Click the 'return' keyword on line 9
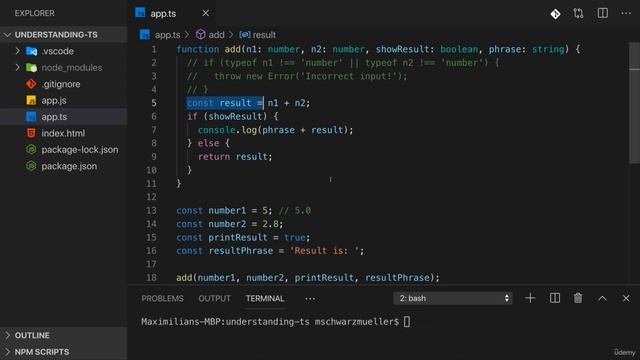The image size is (640, 360). coord(214,156)
